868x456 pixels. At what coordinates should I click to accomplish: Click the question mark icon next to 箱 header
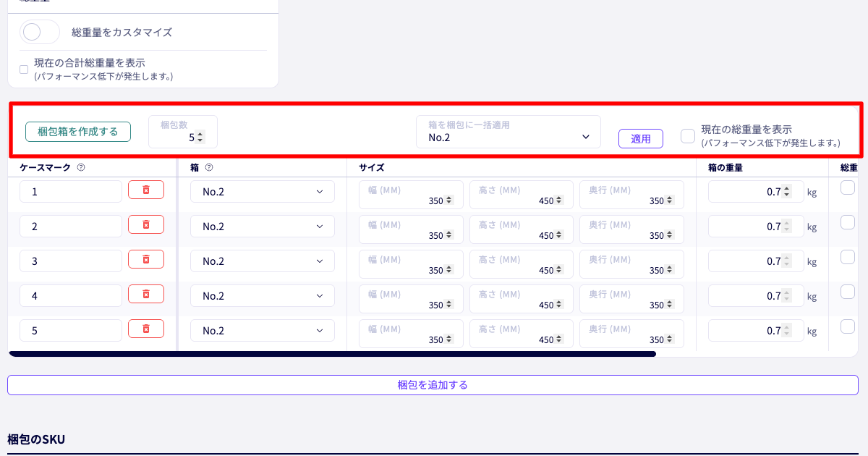tap(209, 167)
